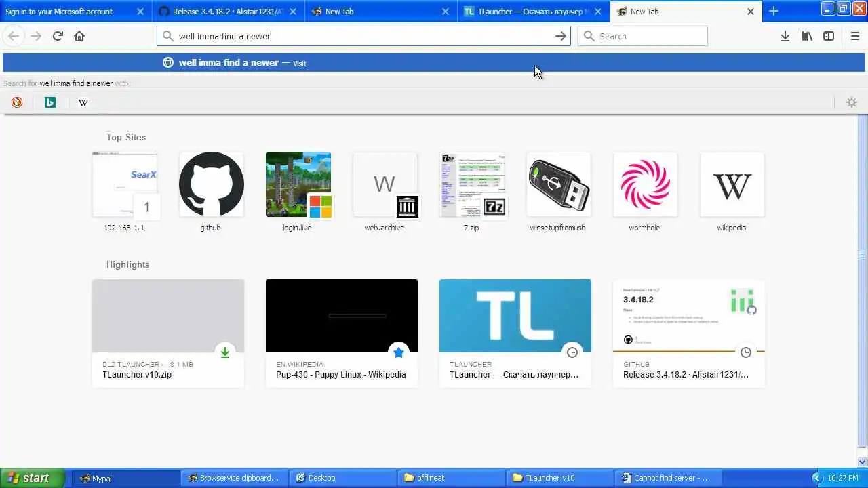Click in the address bar text field
The width and height of the screenshot is (868, 488).
[x=363, y=36]
